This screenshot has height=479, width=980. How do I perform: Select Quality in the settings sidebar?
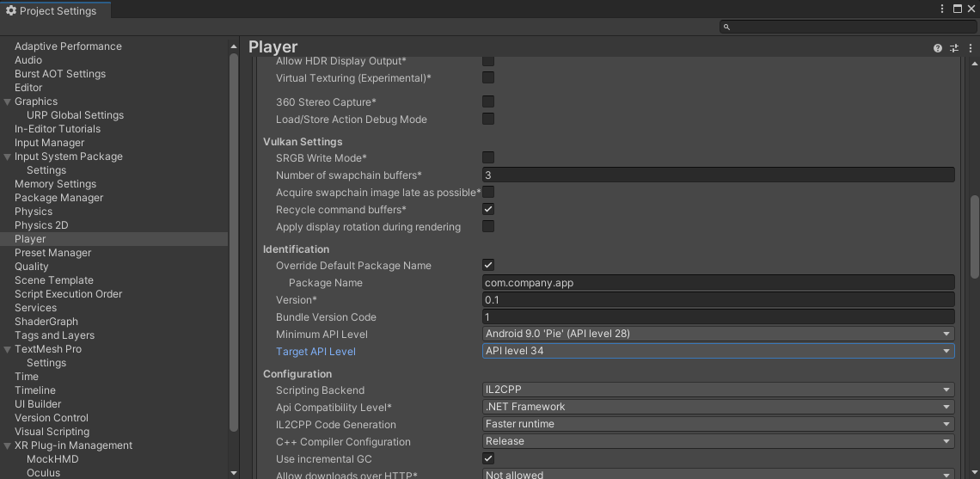tap(32, 267)
